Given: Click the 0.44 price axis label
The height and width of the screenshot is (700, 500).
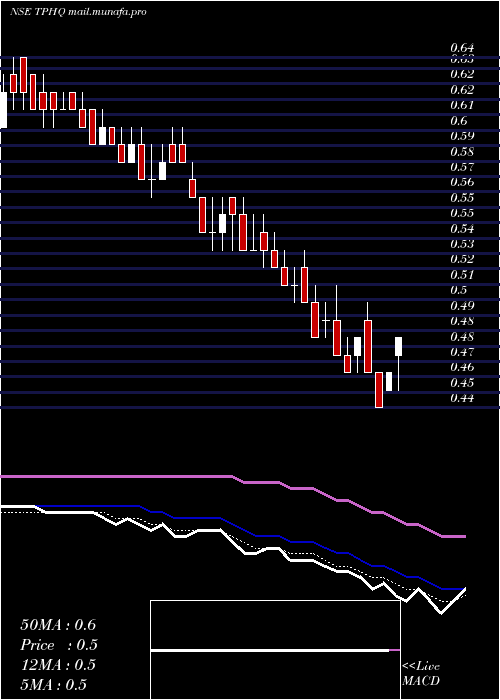Looking at the screenshot, I should tap(462, 398).
